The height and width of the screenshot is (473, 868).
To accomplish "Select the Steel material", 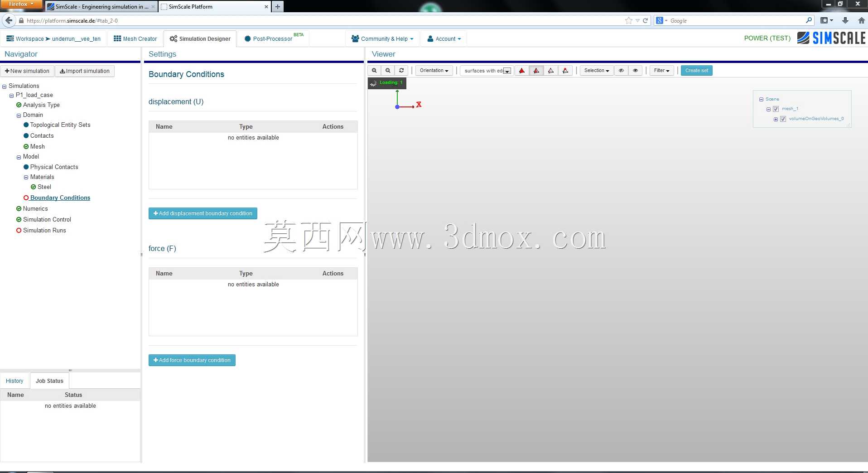I will (44, 187).
